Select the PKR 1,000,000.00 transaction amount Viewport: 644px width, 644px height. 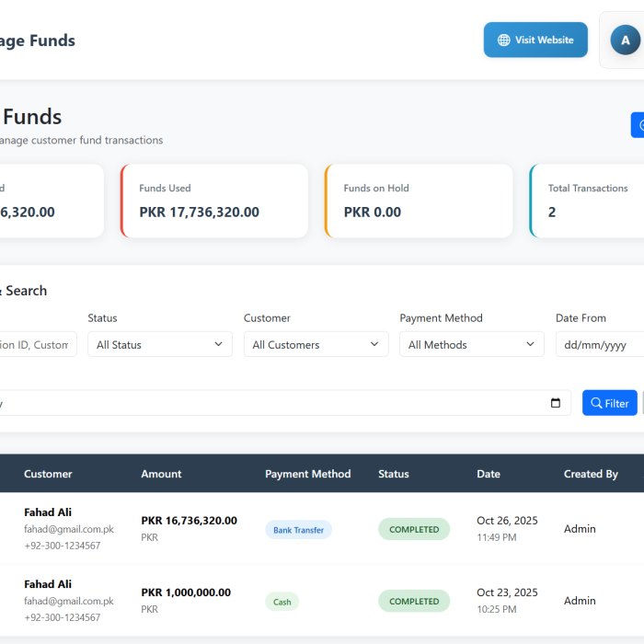[x=186, y=592]
